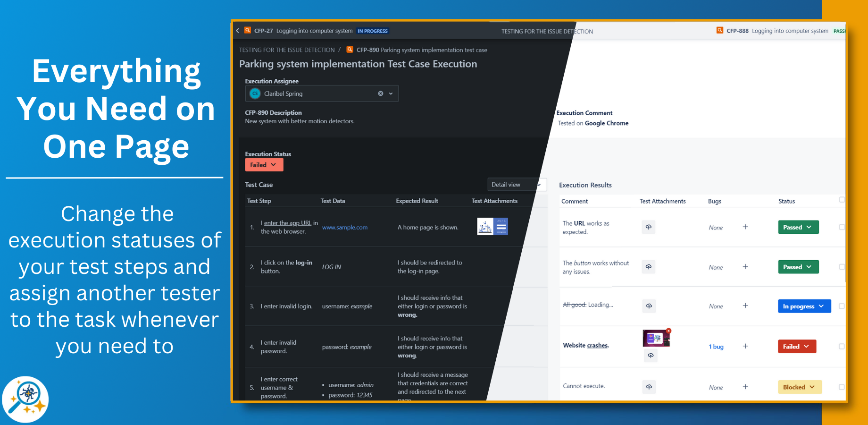Add a bug to the In progress result row

click(x=745, y=306)
